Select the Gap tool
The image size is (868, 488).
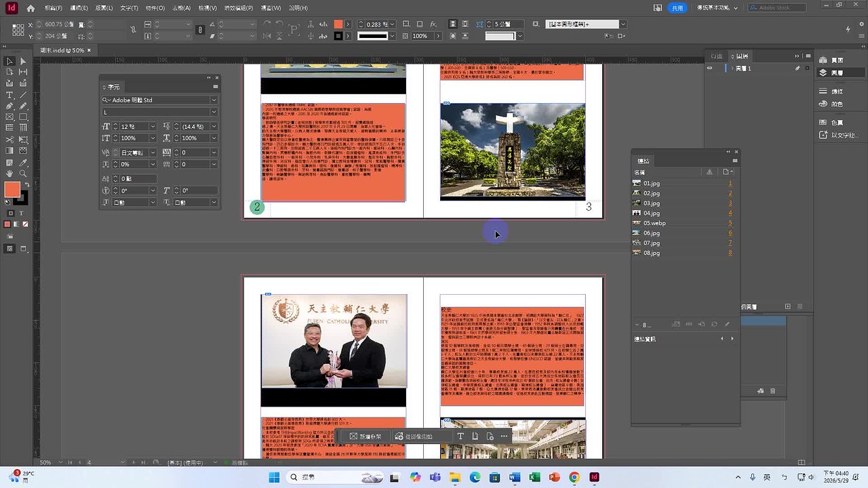pyautogui.click(x=22, y=72)
